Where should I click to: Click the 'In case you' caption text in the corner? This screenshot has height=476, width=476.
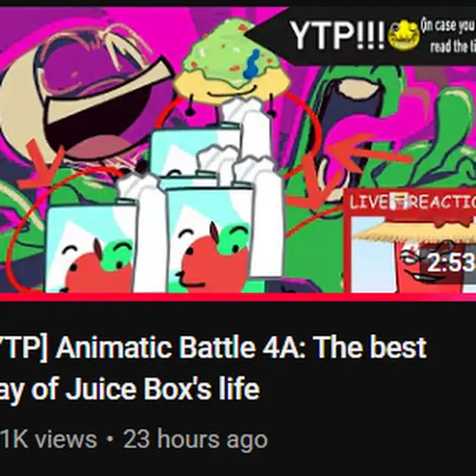pyautogui.click(x=447, y=25)
